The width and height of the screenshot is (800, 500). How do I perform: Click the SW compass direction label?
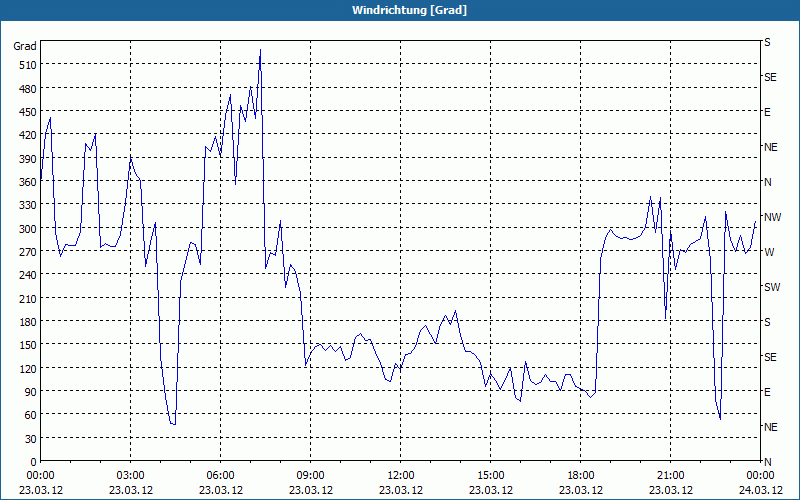click(772, 287)
